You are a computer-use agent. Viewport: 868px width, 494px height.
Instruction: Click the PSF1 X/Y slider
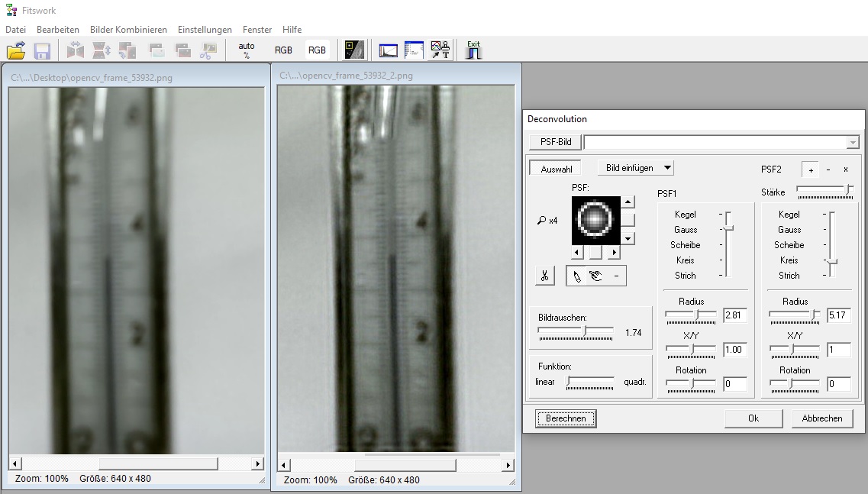click(692, 350)
